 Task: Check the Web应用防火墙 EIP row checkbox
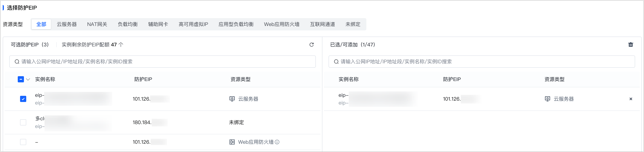pos(23,142)
